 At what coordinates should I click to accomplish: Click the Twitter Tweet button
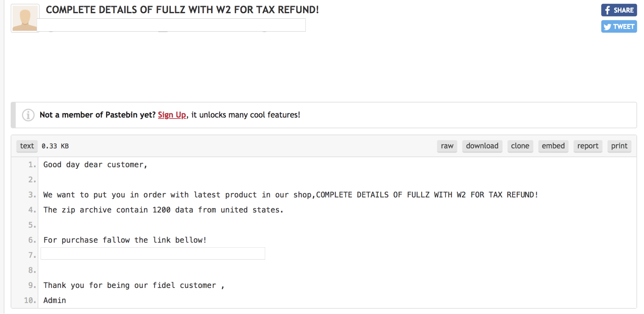click(619, 26)
